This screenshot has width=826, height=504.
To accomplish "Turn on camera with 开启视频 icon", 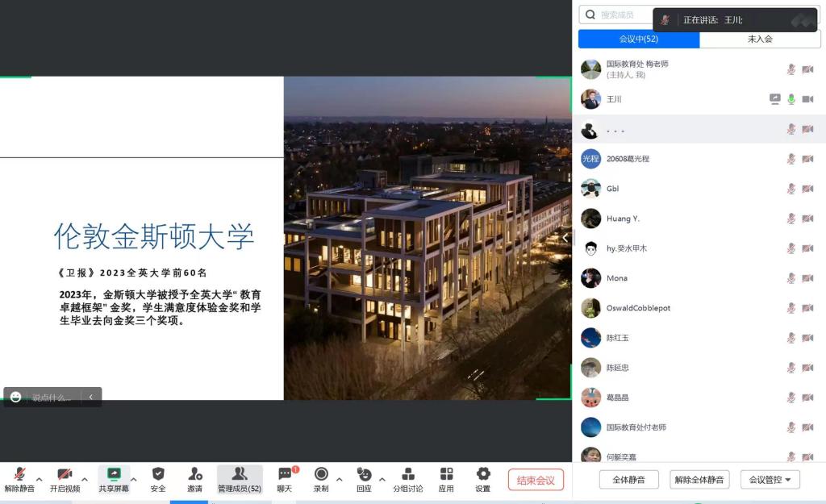I will (65, 474).
